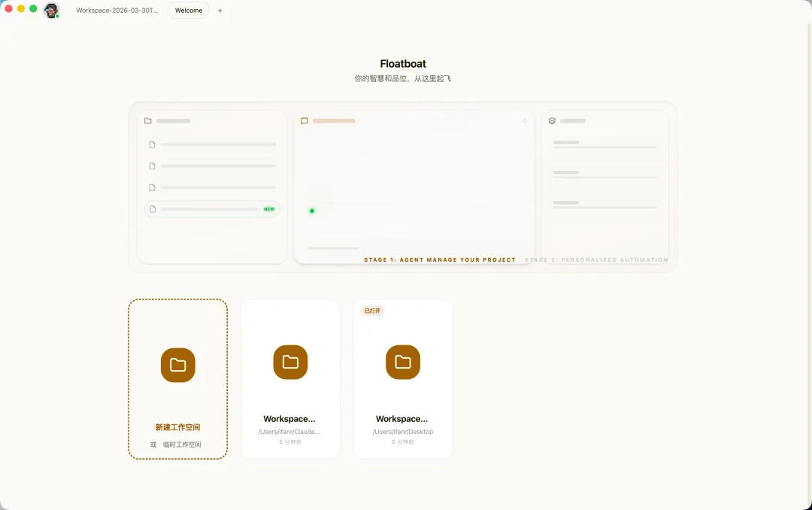812x510 pixels.
Task: Click the file row marked NEW in the preview
Action: [212, 209]
